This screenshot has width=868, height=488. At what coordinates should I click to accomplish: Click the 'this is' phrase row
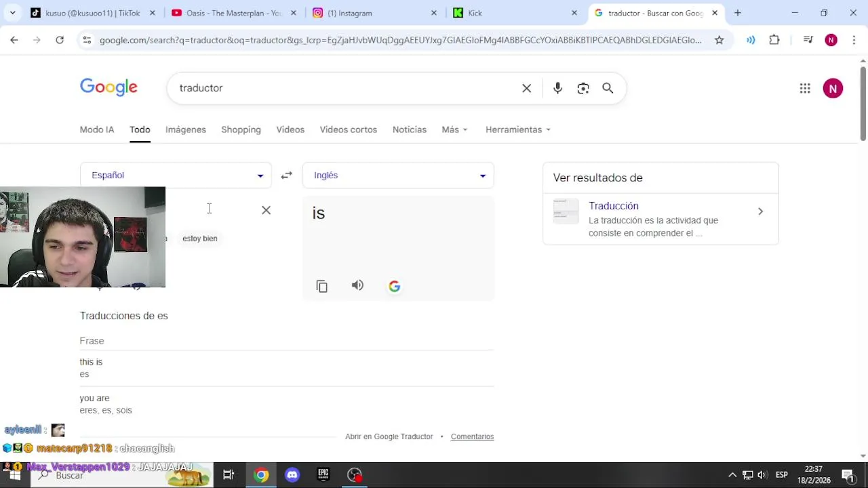(286, 367)
